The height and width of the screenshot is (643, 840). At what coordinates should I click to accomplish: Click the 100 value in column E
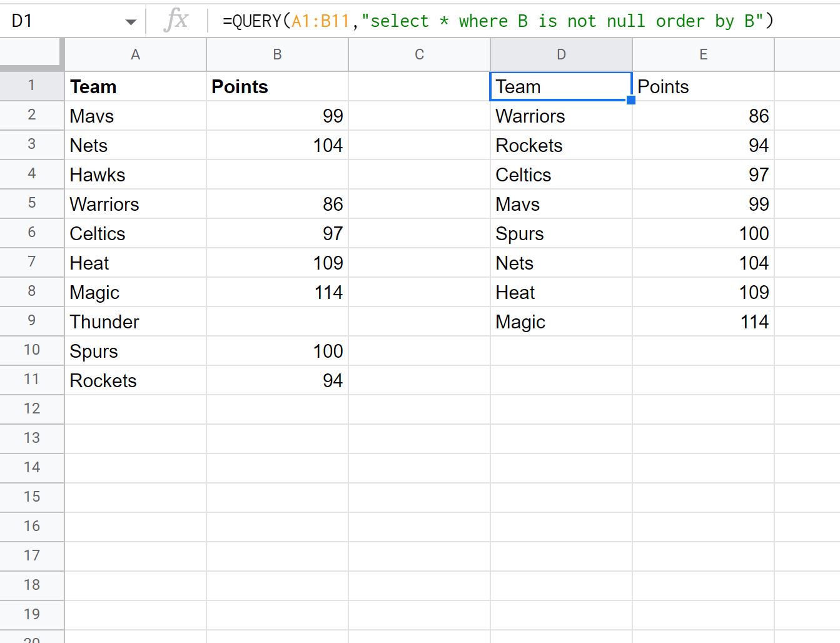tap(703, 233)
